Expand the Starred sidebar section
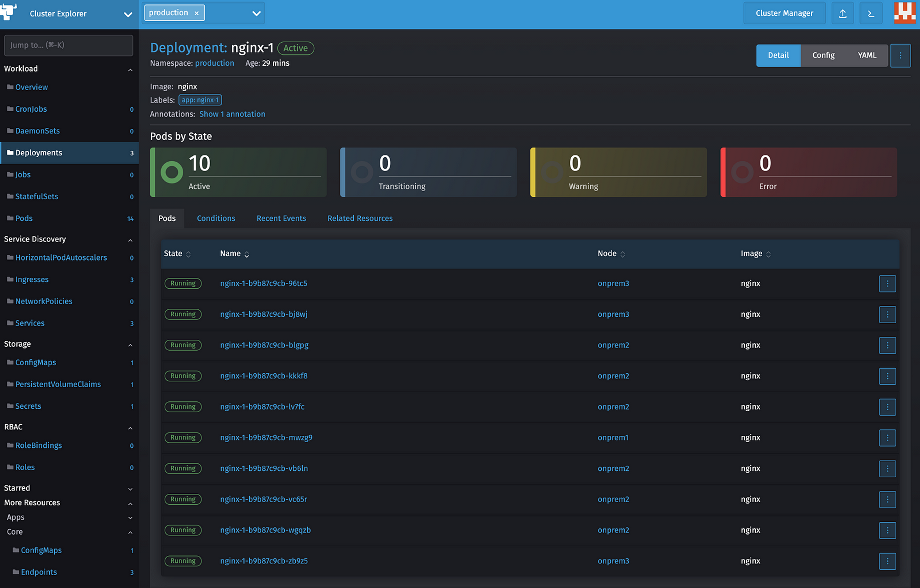920x588 pixels. point(130,489)
